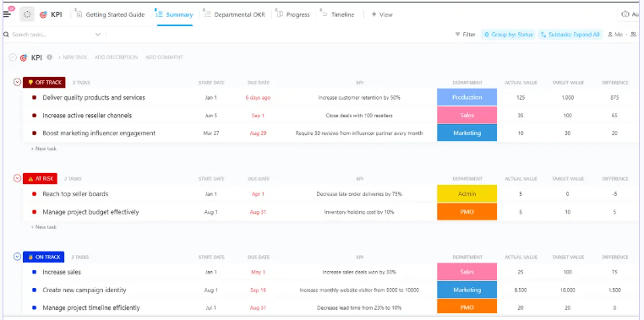
Task: Click status square of Manage project timeline
Action: (35, 307)
